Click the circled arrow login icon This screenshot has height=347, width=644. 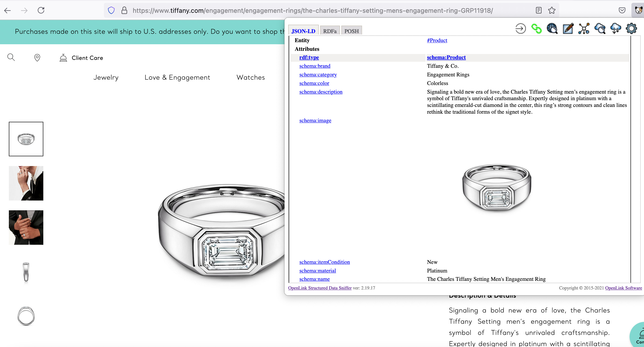[x=521, y=29]
